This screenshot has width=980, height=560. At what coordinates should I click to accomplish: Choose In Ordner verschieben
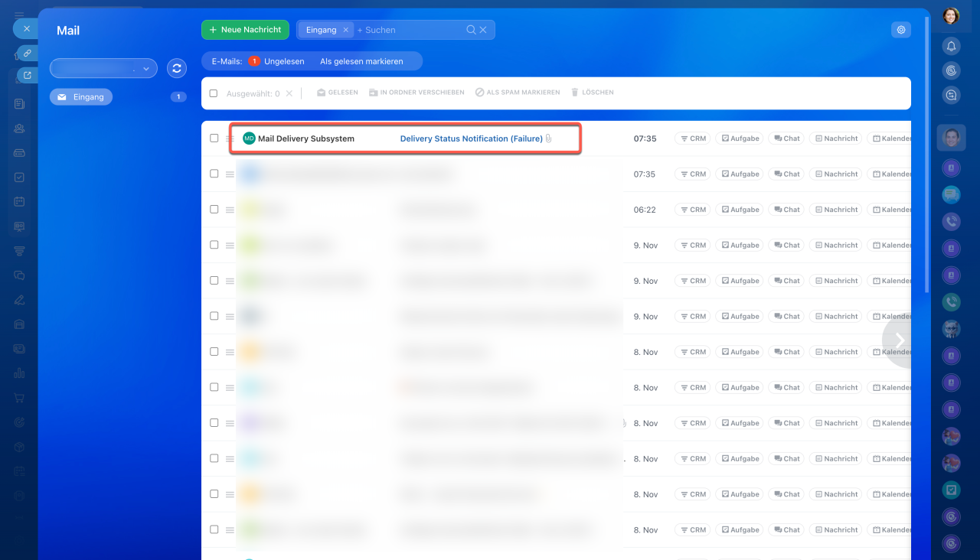click(416, 93)
